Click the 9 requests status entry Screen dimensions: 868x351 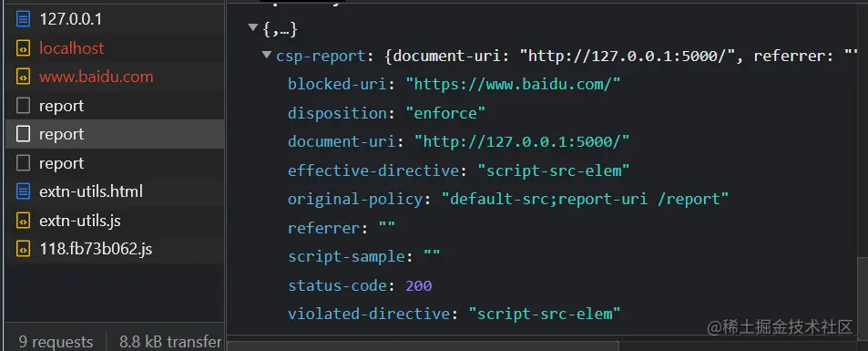click(56, 342)
